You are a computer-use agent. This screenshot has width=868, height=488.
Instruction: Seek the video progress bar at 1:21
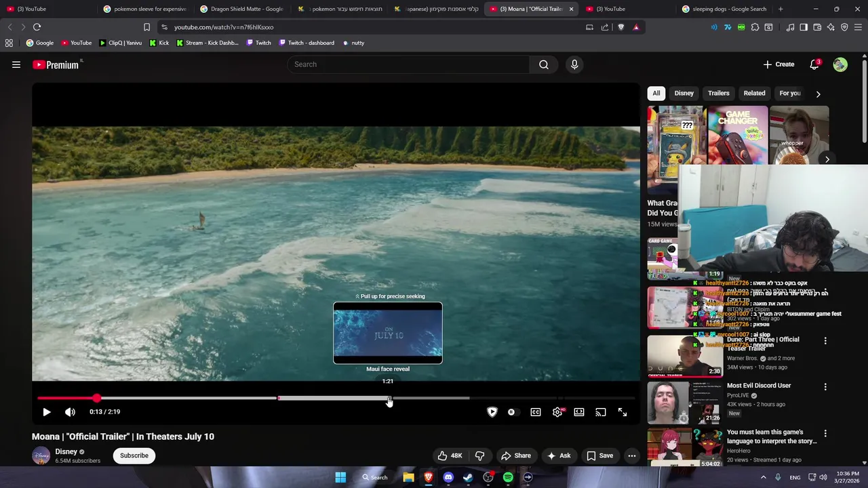pos(388,398)
